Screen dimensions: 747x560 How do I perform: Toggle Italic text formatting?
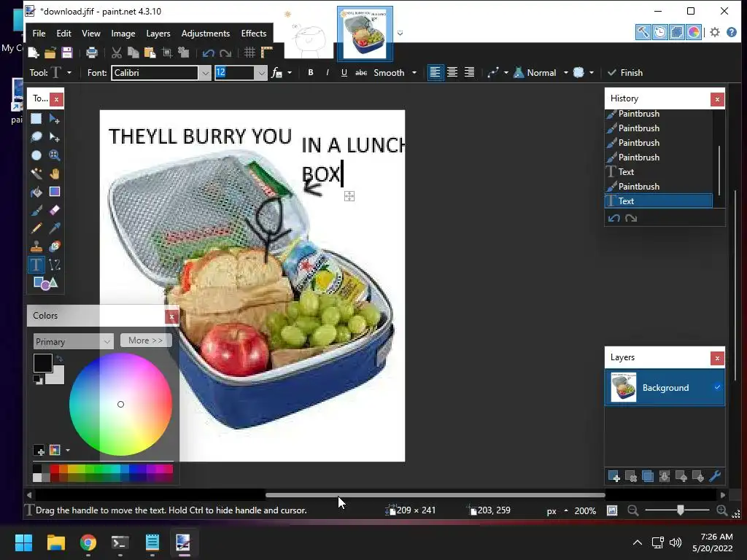pyautogui.click(x=328, y=72)
